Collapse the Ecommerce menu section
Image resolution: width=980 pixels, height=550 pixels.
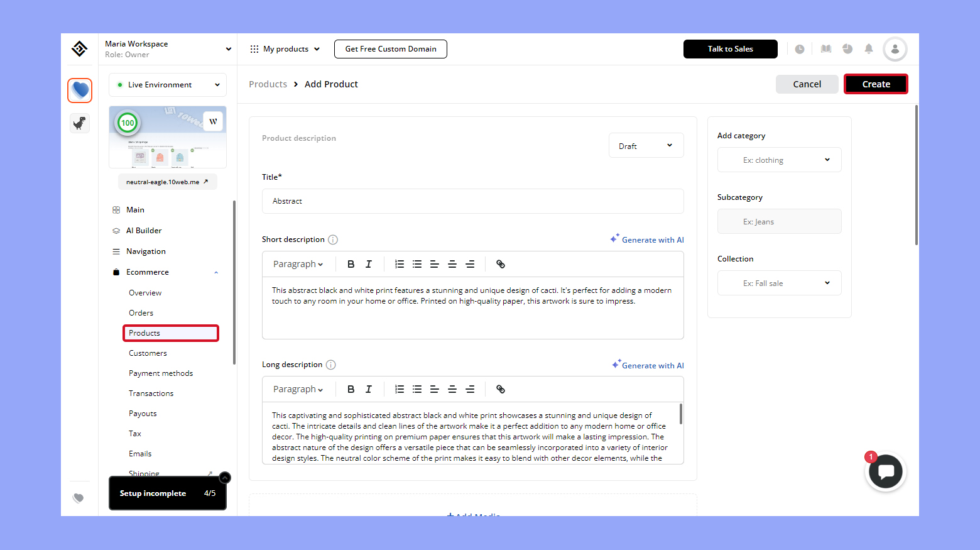[216, 272]
